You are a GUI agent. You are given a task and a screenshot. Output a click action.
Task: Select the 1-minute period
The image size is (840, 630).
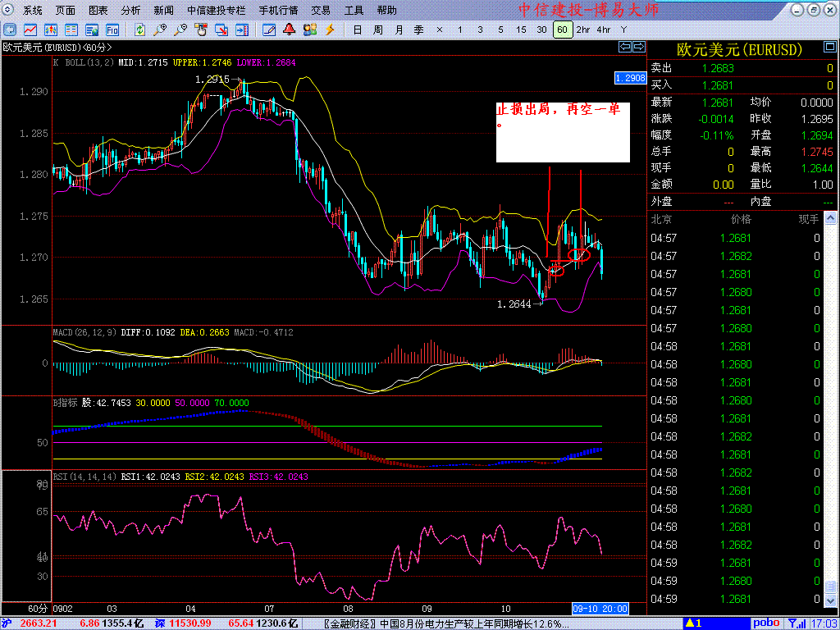coord(459,30)
